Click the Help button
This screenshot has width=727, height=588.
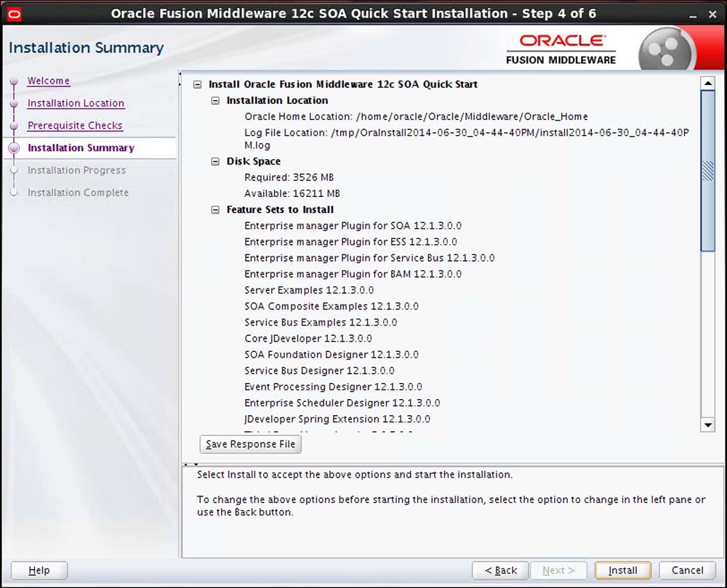[x=39, y=570]
